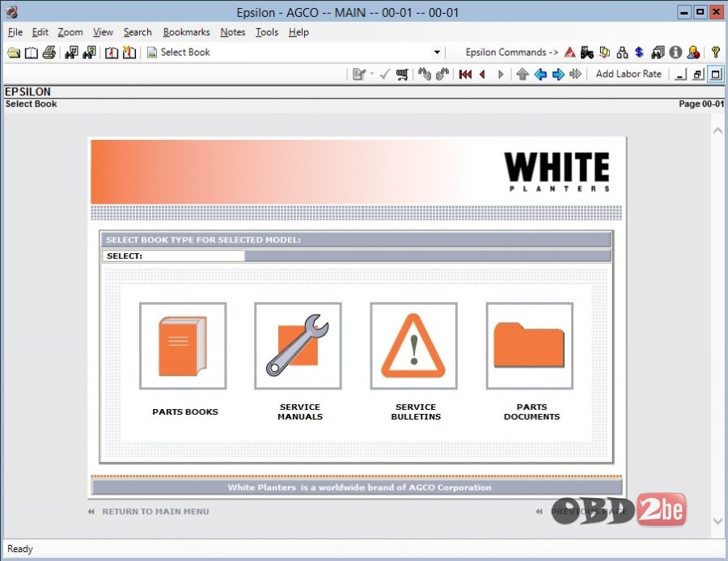Open the File menu
728x561 pixels.
[15, 32]
